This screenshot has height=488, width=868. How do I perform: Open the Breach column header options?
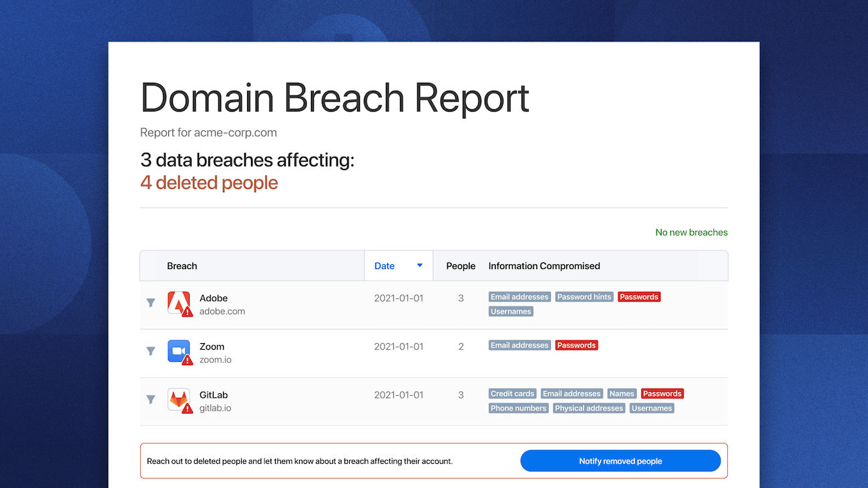coord(182,266)
